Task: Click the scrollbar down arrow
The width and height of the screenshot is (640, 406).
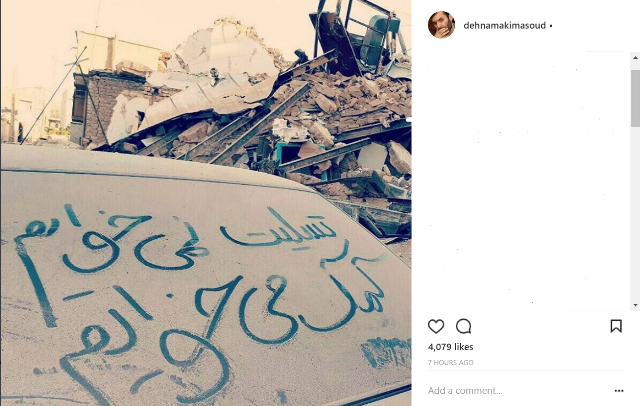Action: coord(635,305)
